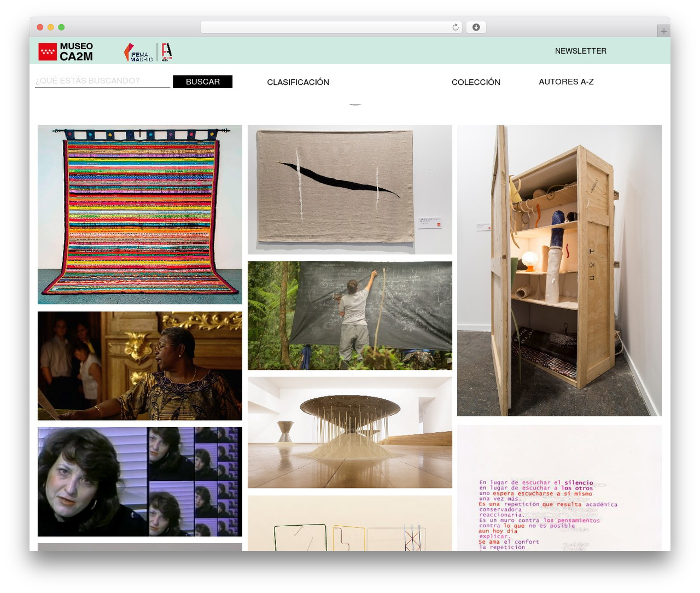Open the CLASIFICACIÓN menu

tap(298, 82)
